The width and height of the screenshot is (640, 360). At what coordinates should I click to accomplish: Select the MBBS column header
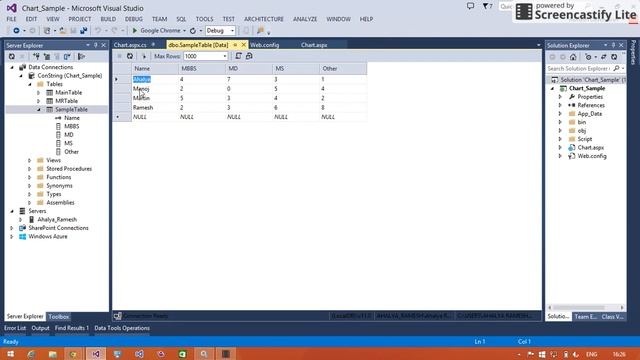click(202, 69)
